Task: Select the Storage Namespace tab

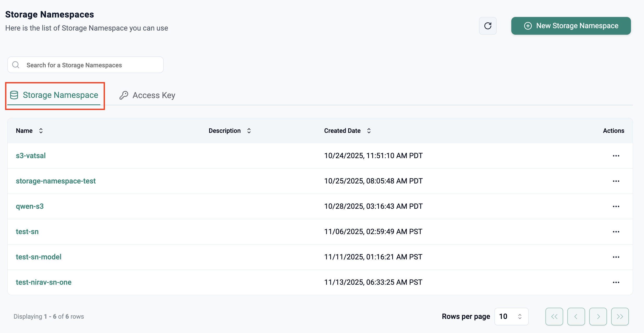Action: [x=54, y=95]
